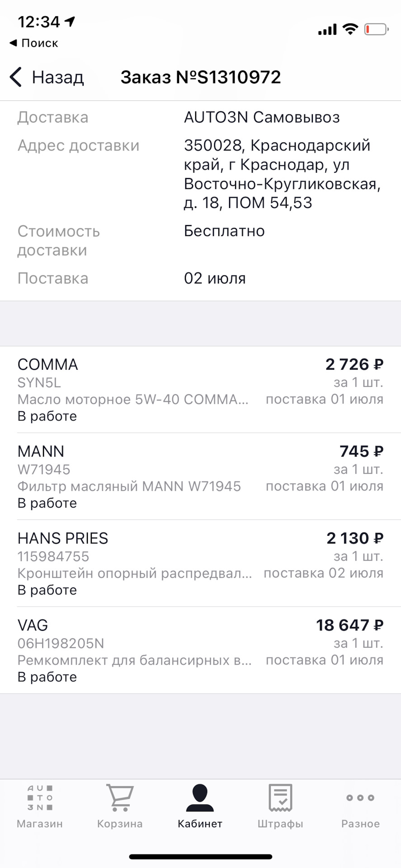Return to Поиск via status bar link
Image resolution: width=401 pixels, height=868 pixels.
point(34,43)
